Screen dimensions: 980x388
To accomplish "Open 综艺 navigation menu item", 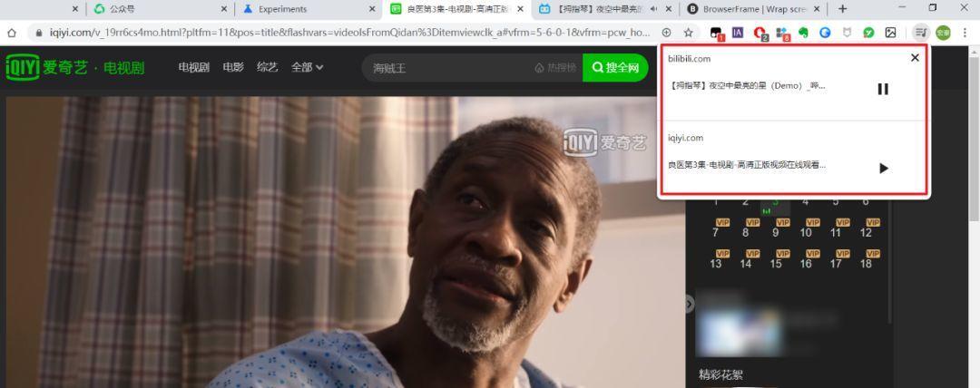I will coord(268,67).
